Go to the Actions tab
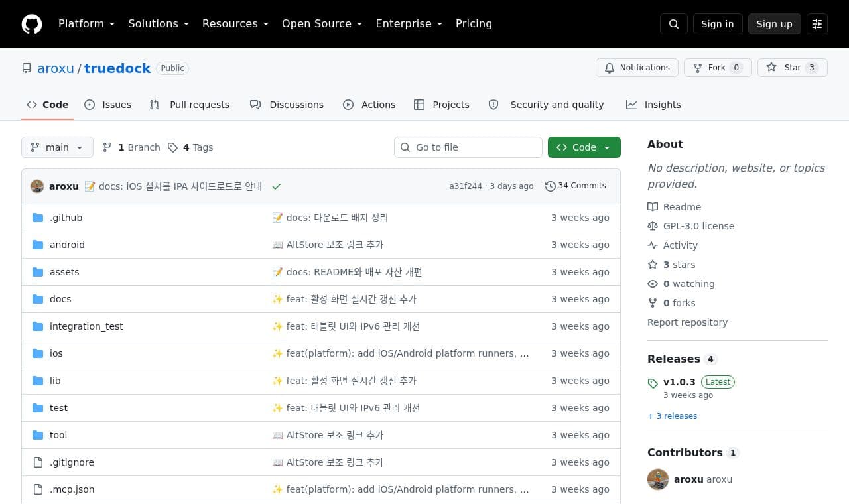 [x=369, y=105]
